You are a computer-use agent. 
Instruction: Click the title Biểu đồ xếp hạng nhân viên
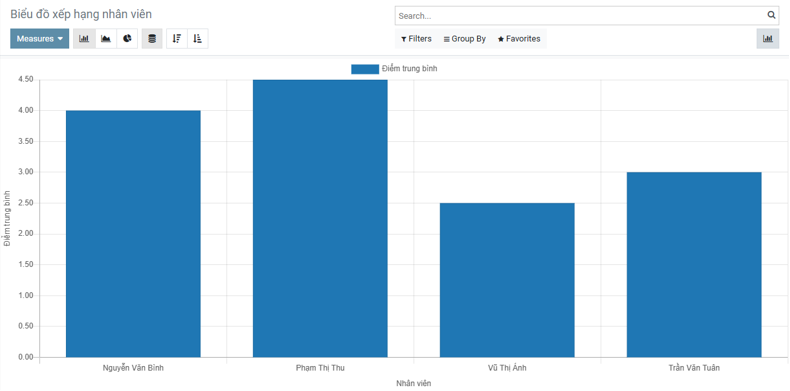click(x=81, y=15)
